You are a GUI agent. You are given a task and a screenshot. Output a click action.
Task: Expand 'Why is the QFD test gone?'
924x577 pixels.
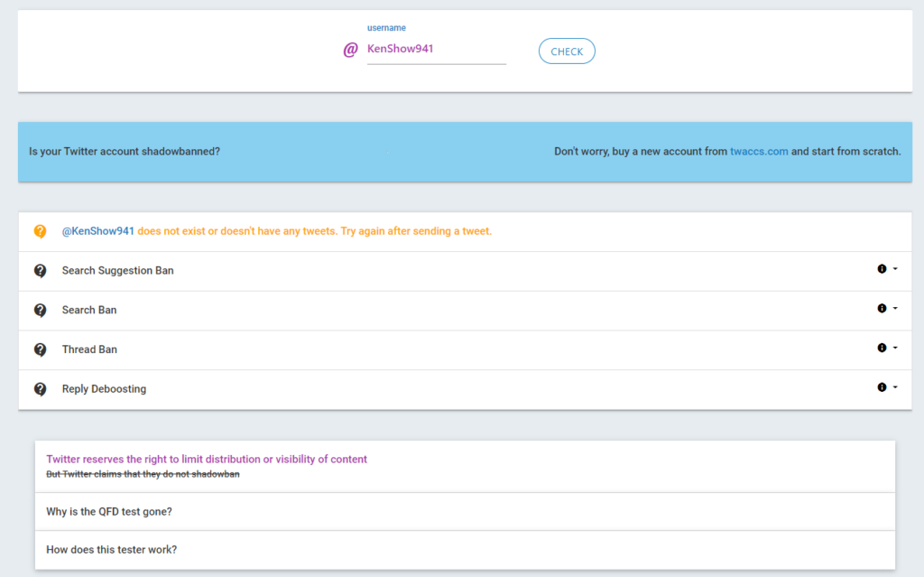pyautogui.click(x=465, y=511)
